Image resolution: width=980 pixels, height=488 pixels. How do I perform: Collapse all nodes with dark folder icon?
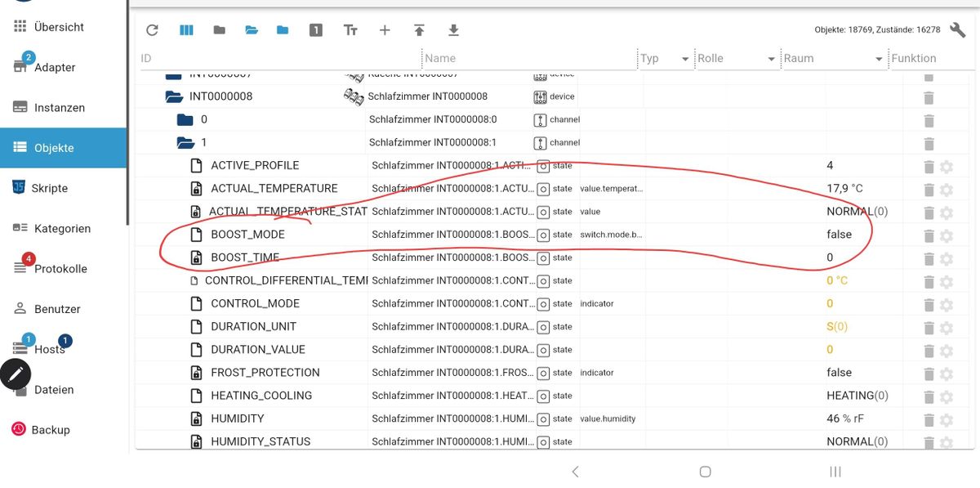(x=219, y=30)
